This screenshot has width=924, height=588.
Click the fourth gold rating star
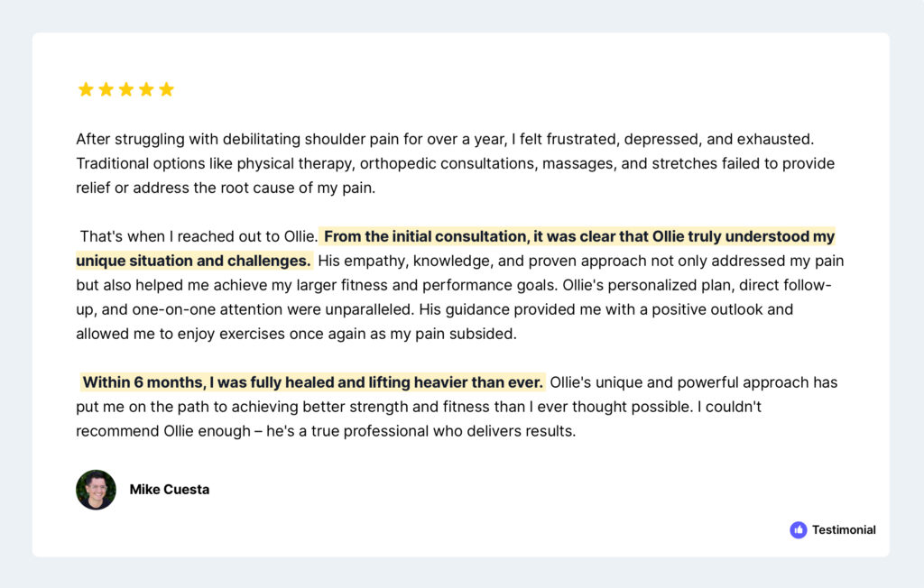point(146,89)
